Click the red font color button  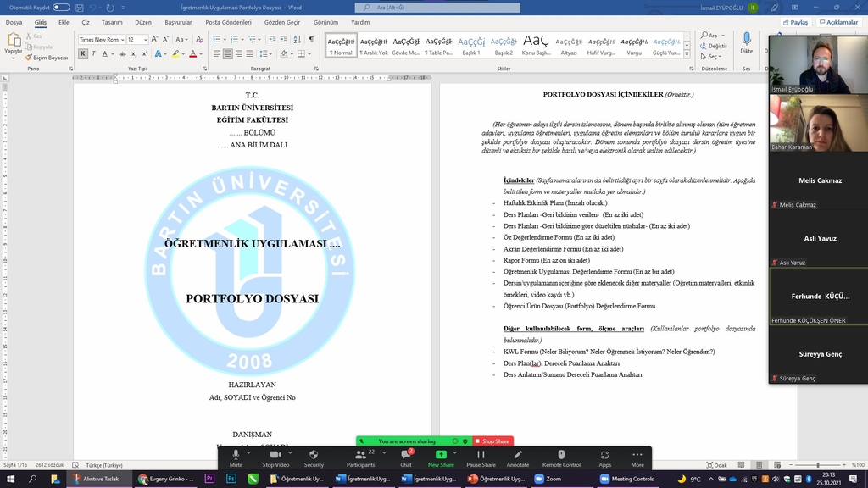(192, 53)
